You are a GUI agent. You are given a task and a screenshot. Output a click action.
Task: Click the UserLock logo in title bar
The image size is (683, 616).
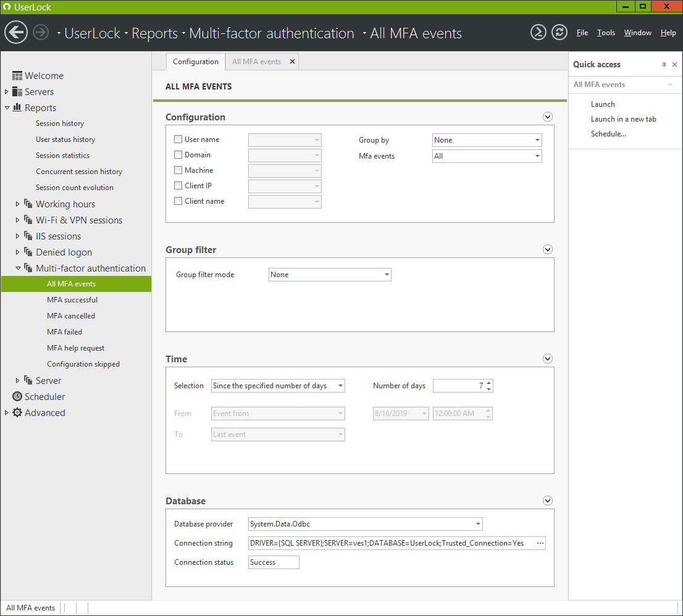point(7,7)
